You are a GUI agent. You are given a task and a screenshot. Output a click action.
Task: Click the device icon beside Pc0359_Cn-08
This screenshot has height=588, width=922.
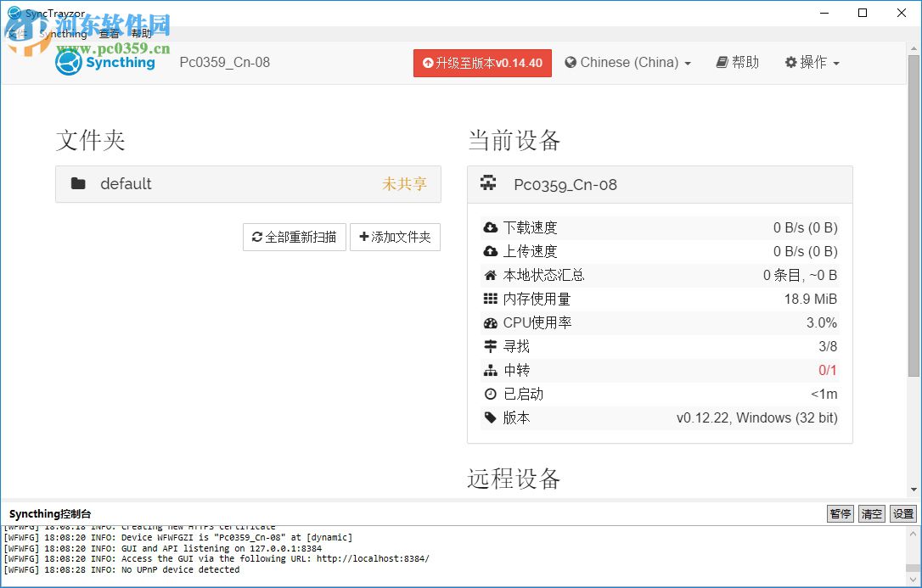pyautogui.click(x=486, y=182)
